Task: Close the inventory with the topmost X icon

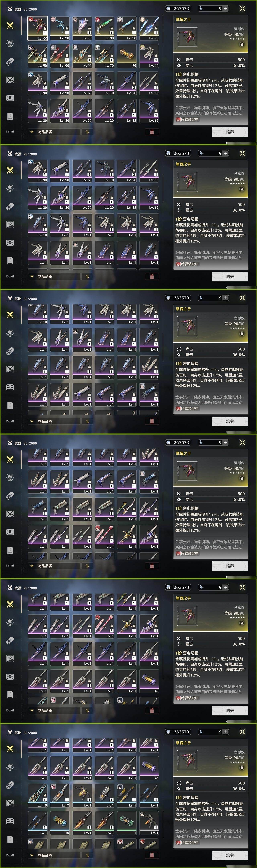Action: pyautogui.click(x=242, y=8)
